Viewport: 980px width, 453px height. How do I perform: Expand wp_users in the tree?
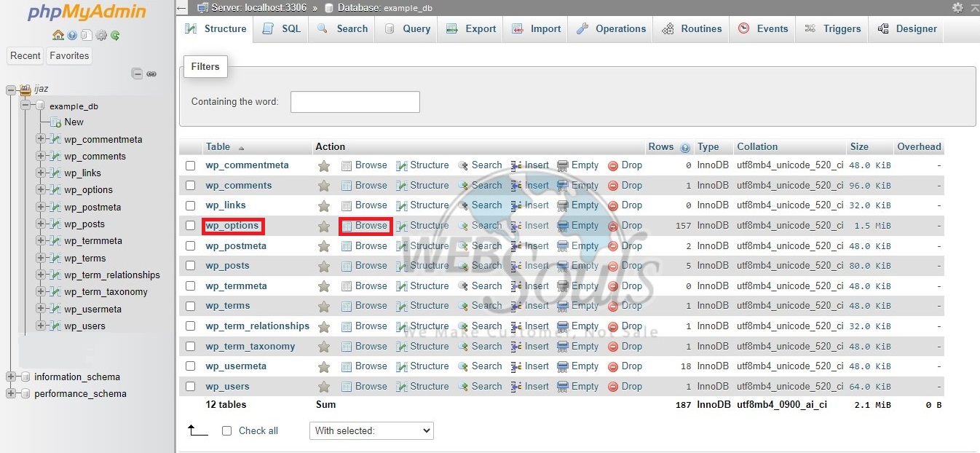pos(40,326)
